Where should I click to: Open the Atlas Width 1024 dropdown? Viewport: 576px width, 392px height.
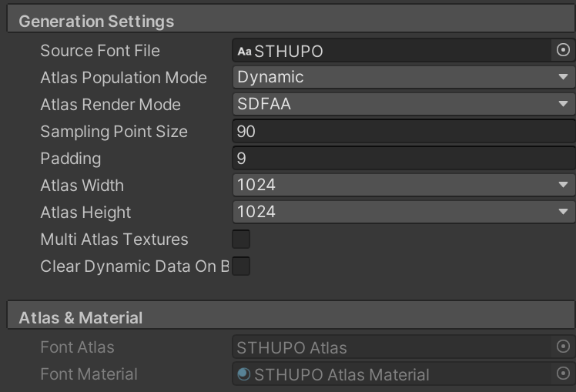404,185
